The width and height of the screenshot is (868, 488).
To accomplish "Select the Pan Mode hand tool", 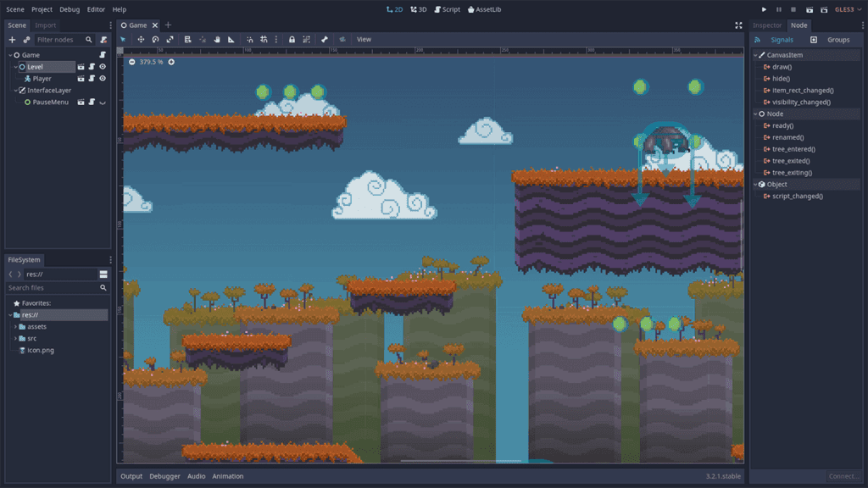I will [217, 39].
